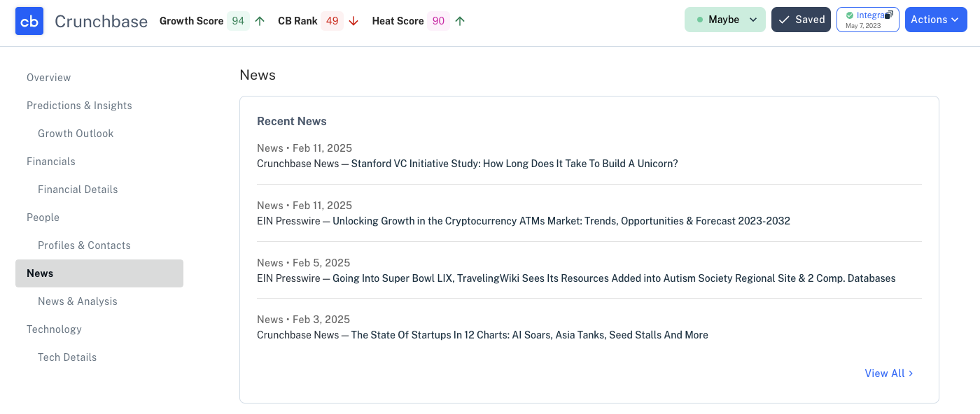Click the green Growth Score up arrow
This screenshot has height=414, width=980.
(x=260, y=21)
